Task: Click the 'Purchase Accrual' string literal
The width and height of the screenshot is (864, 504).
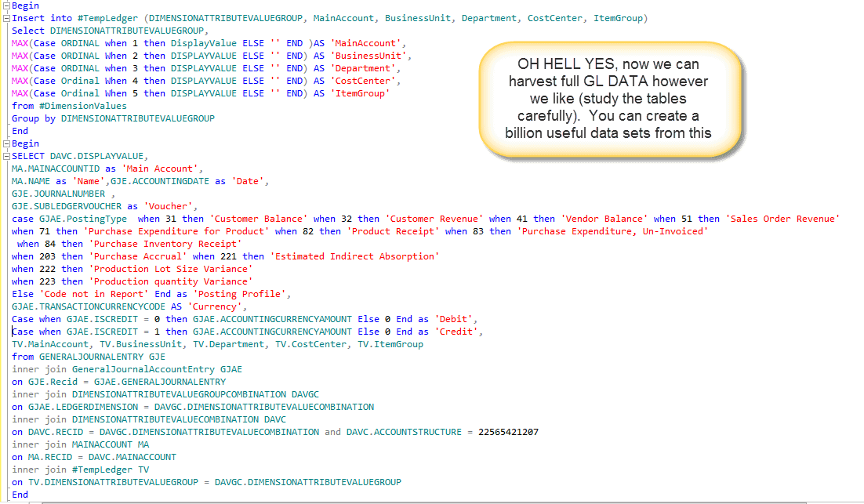Action: pyautogui.click(x=138, y=256)
